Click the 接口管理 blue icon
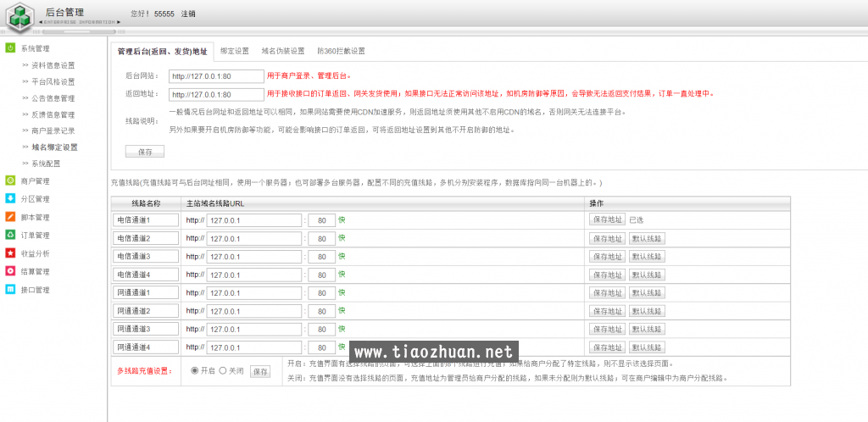The width and height of the screenshot is (868, 422). pyautogui.click(x=10, y=290)
